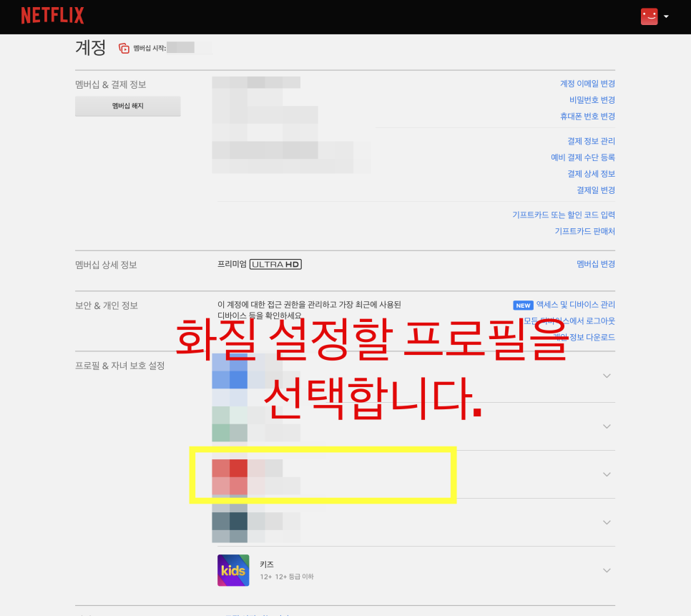Screen dimensions: 691x616
Task: Click the 멤버십 해지 button
Action: 128,106
